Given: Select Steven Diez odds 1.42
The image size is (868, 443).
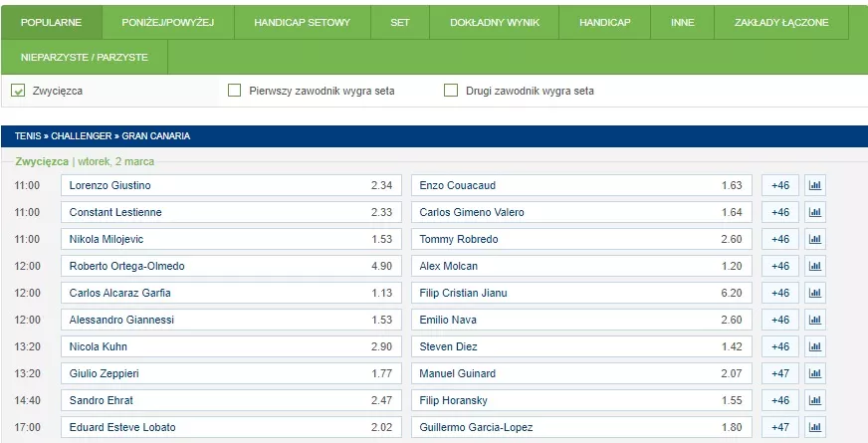Looking at the screenshot, I should coord(581,346).
